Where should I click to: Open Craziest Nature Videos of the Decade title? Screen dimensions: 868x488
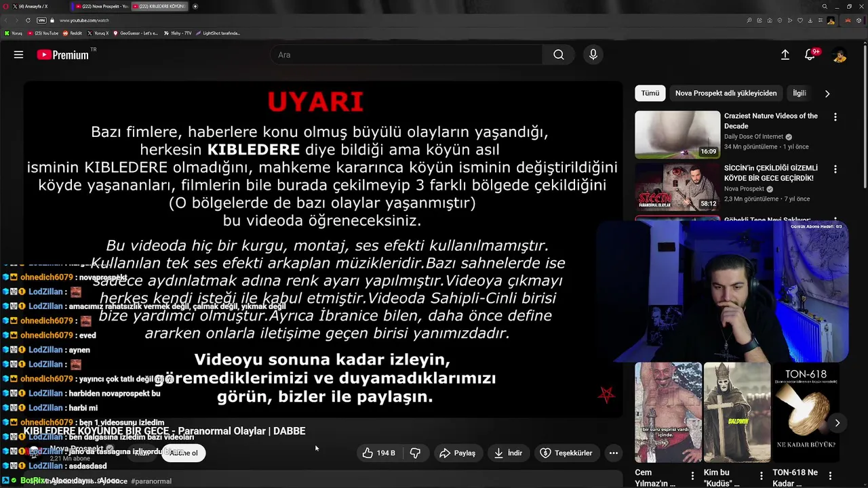click(x=770, y=121)
